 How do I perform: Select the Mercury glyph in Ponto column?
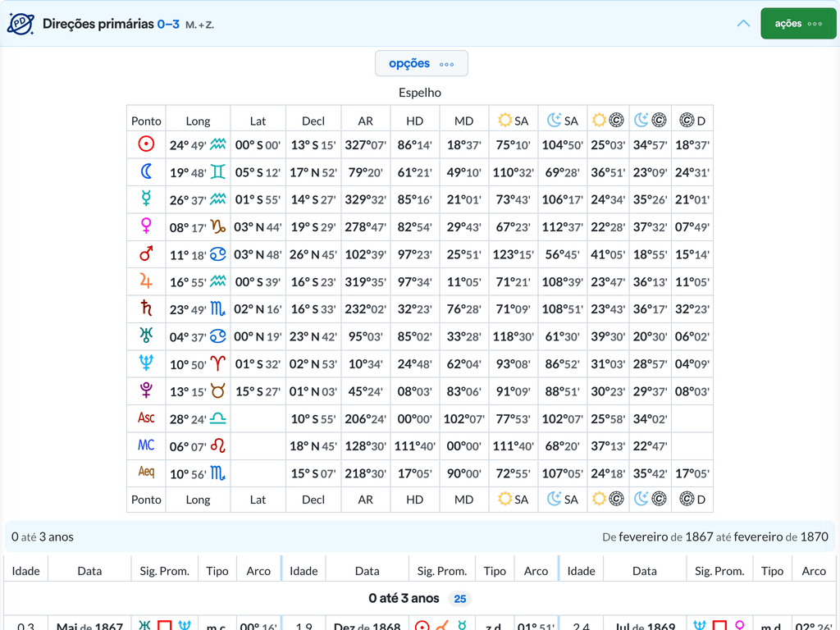[146, 199]
